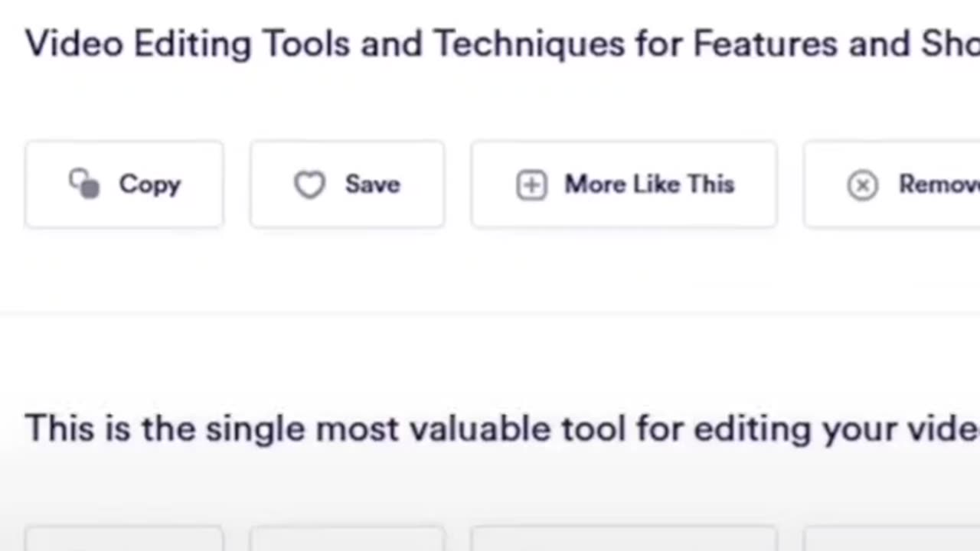Click the circled X Remove icon
This screenshot has width=980, height=551.
[863, 185]
